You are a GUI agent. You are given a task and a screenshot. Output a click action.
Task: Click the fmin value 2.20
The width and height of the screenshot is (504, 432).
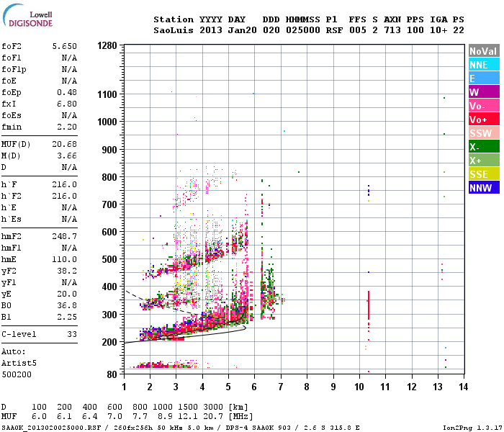67,127
